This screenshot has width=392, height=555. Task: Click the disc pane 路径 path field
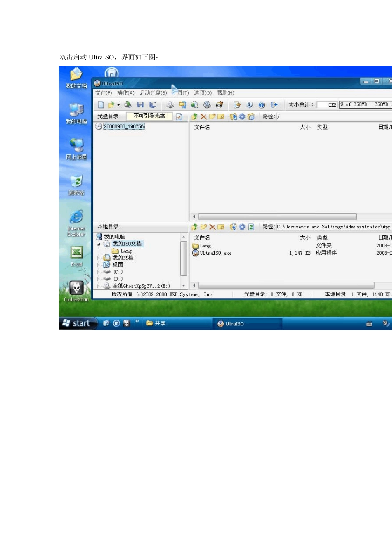(334, 116)
